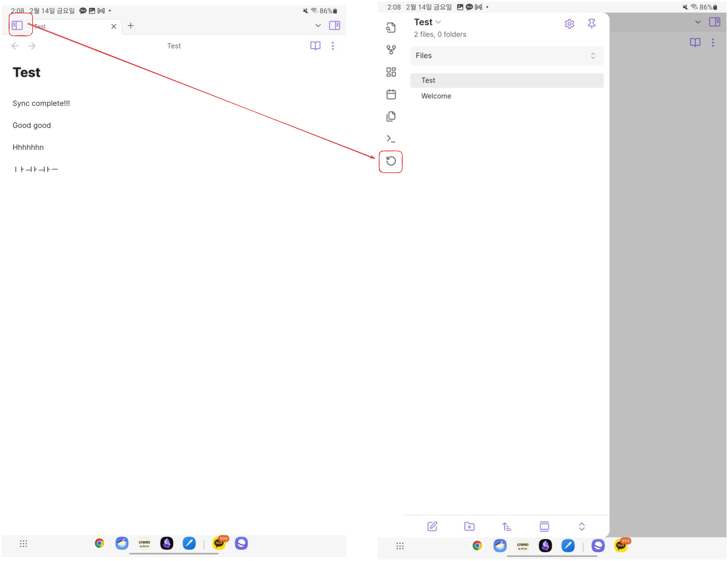Viewport: 728px width, 561px height.
Task: Launch Chrome from left screenshot dock
Action: tap(99, 543)
